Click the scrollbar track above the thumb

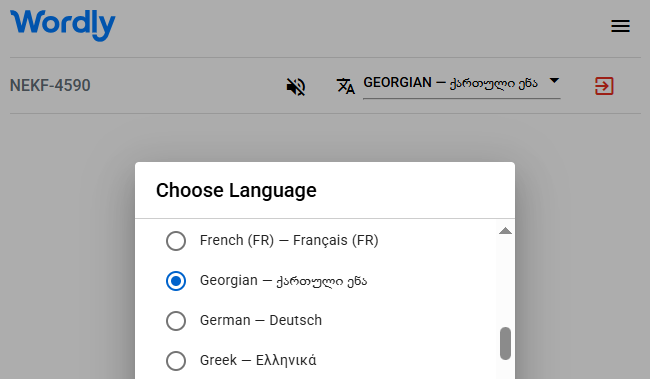[x=505, y=281]
